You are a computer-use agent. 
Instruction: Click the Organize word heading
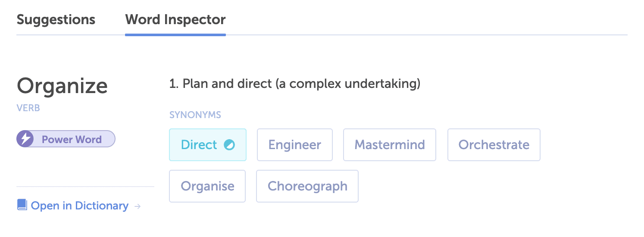pos(62,86)
